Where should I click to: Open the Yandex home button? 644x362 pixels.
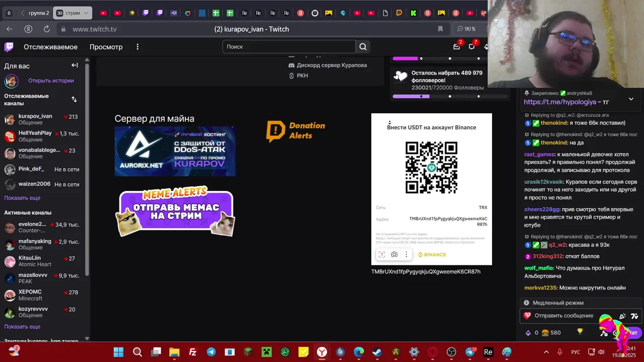pyautogui.click(x=29, y=29)
